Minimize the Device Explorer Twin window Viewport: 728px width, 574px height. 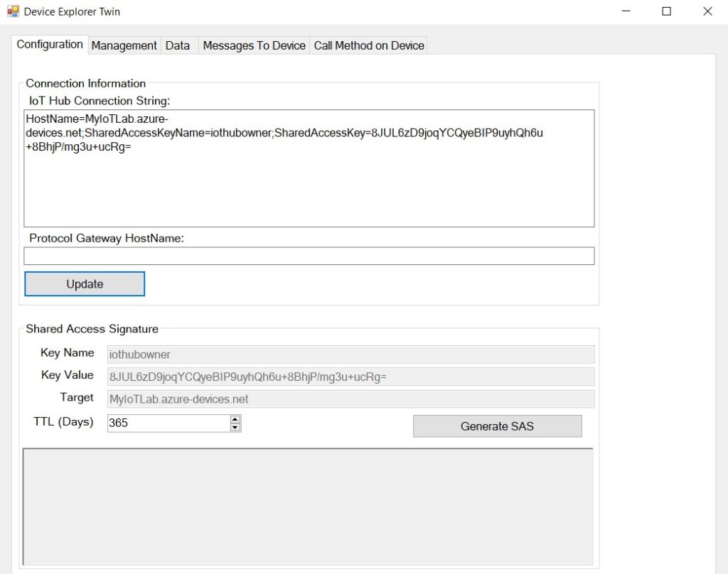[x=623, y=11]
